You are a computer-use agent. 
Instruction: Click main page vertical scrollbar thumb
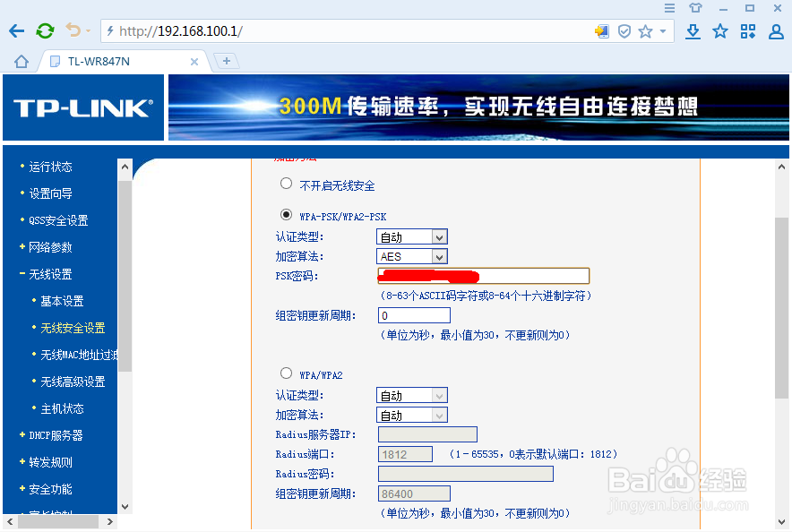tap(781, 309)
